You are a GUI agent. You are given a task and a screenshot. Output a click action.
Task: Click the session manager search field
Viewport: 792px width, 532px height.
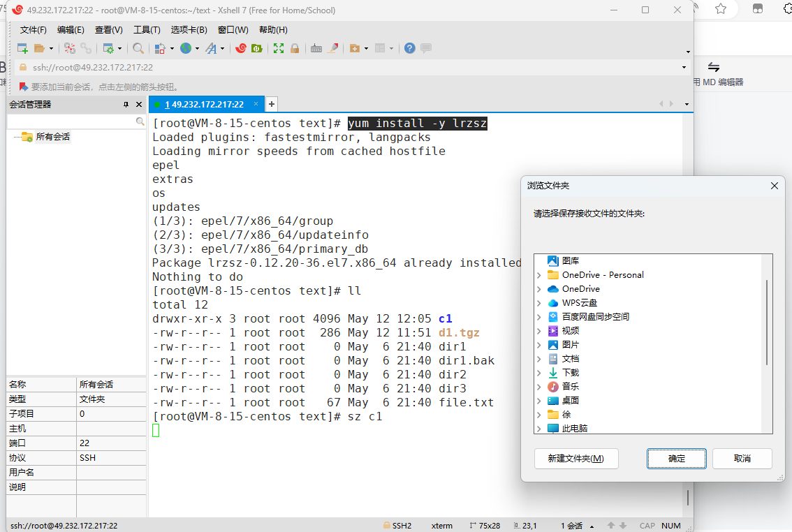[72, 121]
